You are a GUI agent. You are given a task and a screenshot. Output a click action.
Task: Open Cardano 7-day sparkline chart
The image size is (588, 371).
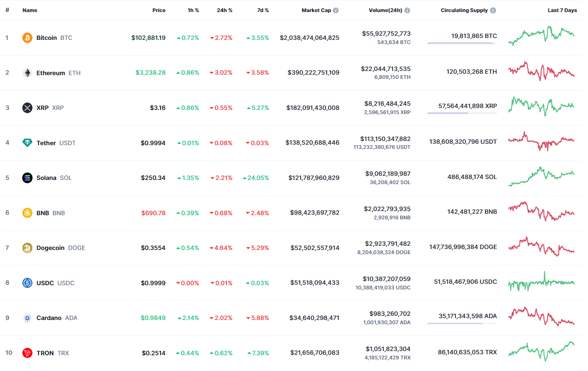click(542, 316)
